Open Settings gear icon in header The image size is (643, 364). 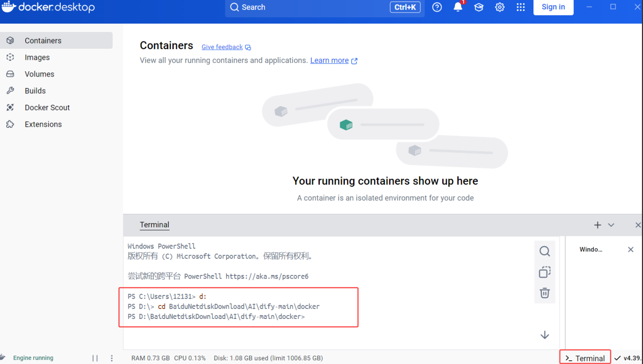pyautogui.click(x=500, y=7)
